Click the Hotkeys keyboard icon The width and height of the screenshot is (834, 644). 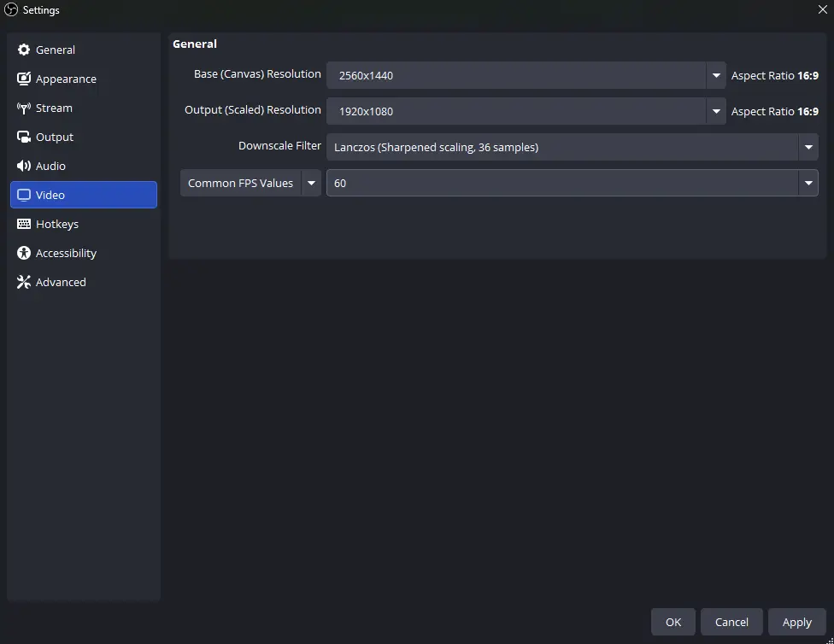[x=24, y=225]
